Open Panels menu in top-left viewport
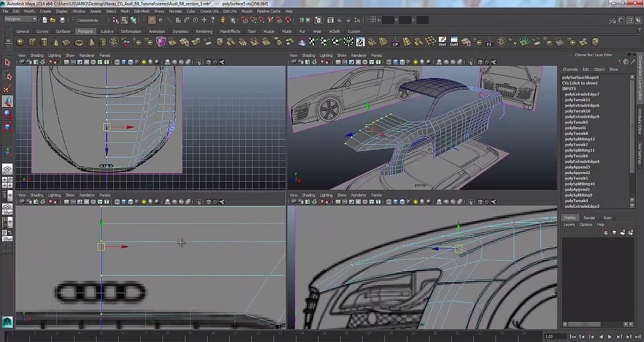The width and height of the screenshot is (644, 342). coord(105,55)
